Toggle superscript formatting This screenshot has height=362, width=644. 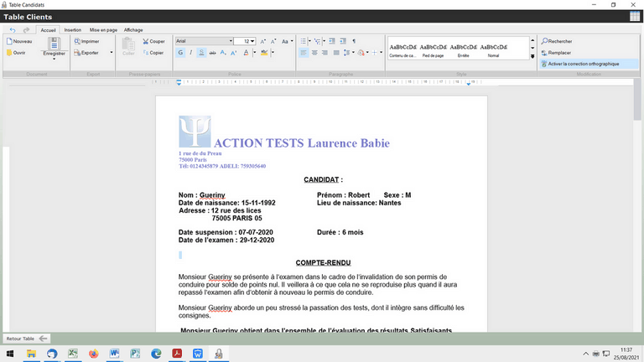(234, 53)
